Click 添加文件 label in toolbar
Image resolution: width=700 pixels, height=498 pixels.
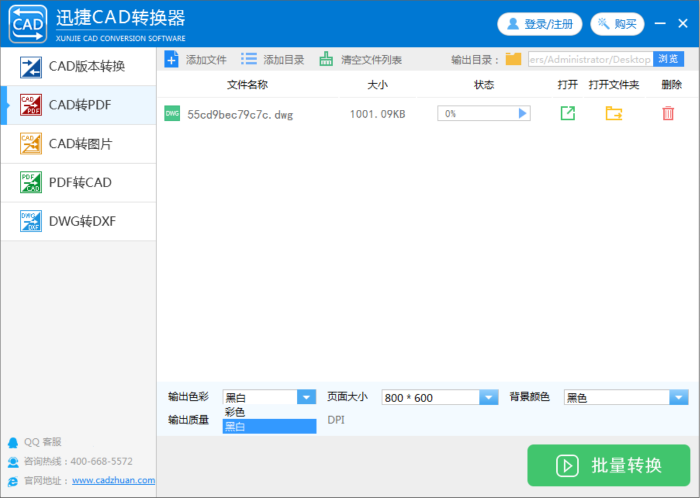(206, 60)
